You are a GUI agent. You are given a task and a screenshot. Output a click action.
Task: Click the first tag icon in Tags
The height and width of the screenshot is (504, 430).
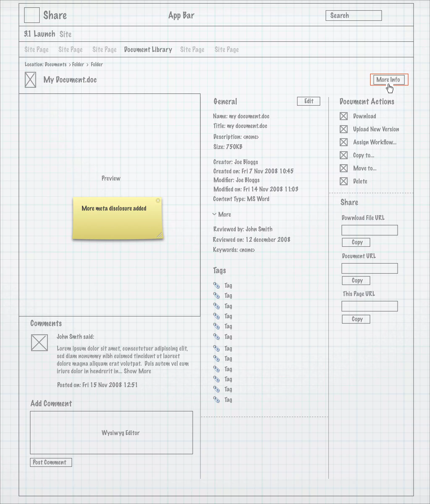click(216, 285)
